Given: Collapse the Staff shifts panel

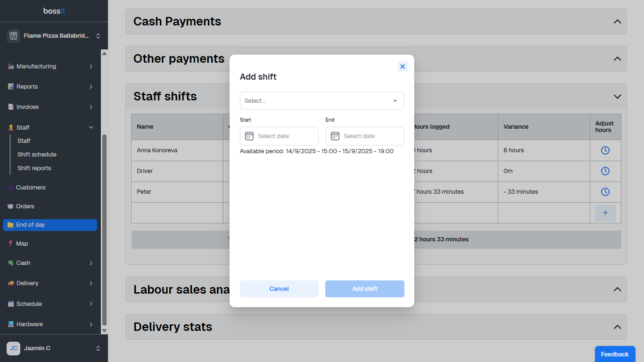Looking at the screenshot, I should (617, 97).
